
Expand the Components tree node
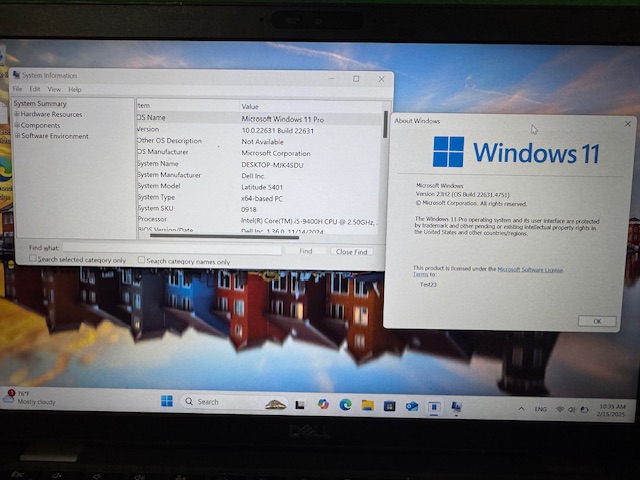(17, 125)
